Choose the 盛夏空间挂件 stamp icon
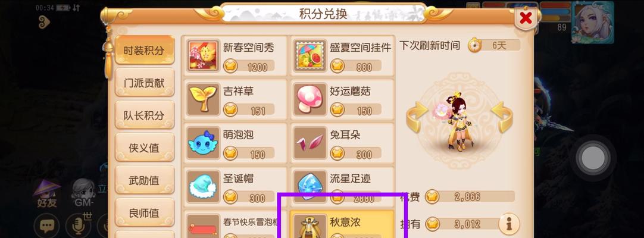 310,56
